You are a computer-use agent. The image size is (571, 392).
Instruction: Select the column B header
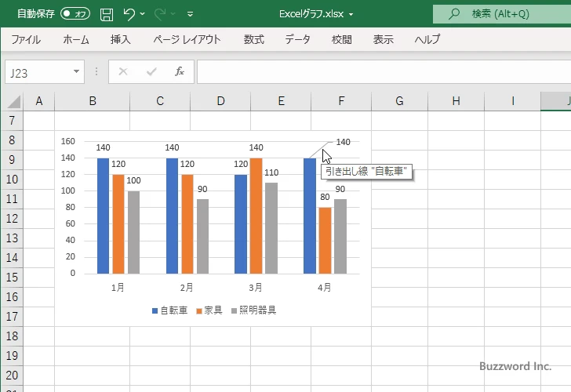[93, 100]
